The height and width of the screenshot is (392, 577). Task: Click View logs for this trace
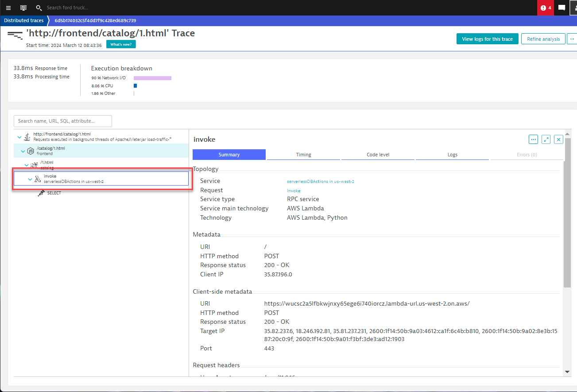[x=487, y=39]
